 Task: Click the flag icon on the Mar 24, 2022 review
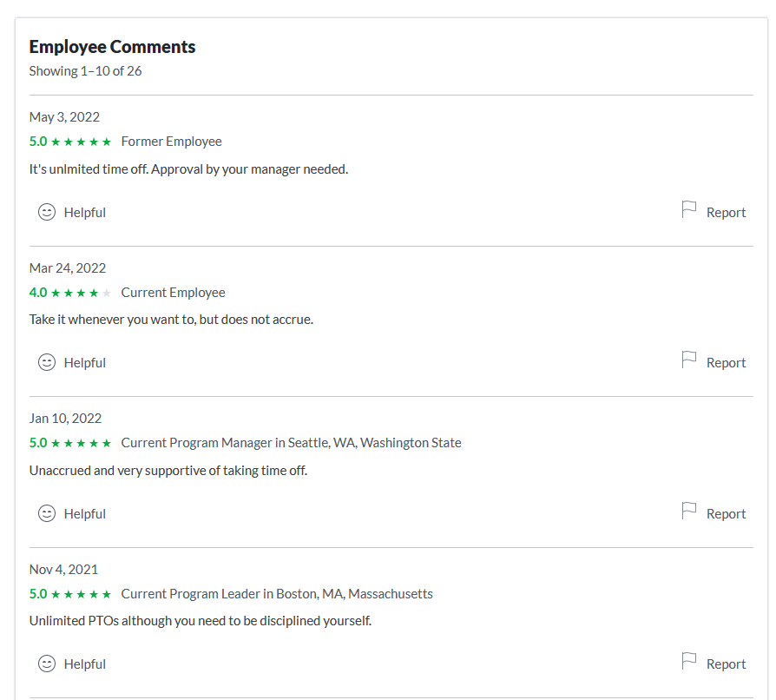(687, 360)
